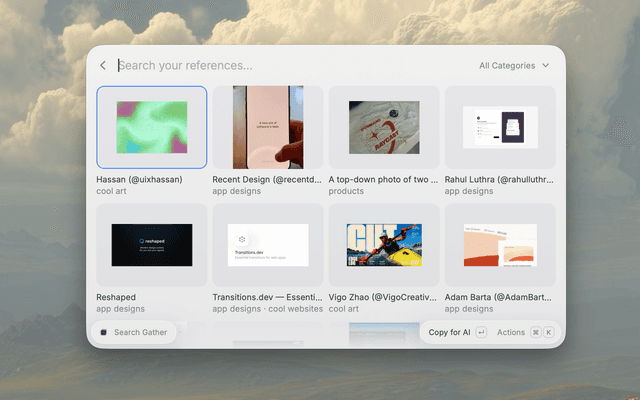The width and height of the screenshot is (640, 400).
Task: Click the Search Gather button
Action: click(134, 332)
